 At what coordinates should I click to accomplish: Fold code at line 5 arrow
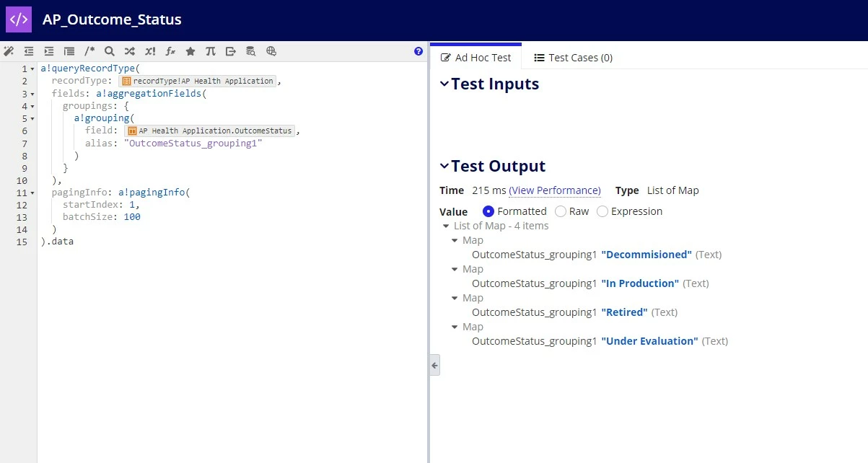coord(32,118)
